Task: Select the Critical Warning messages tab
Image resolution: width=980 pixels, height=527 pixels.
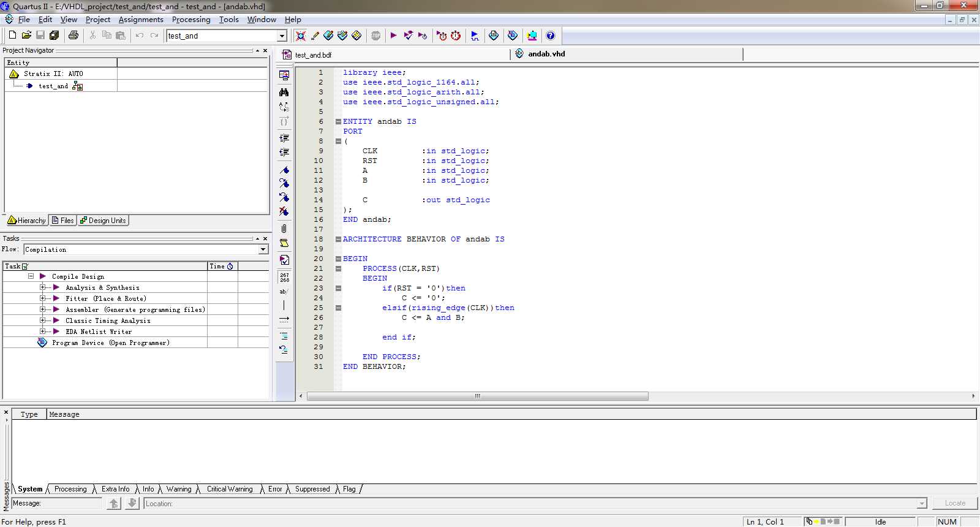Action: [x=230, y=489]
